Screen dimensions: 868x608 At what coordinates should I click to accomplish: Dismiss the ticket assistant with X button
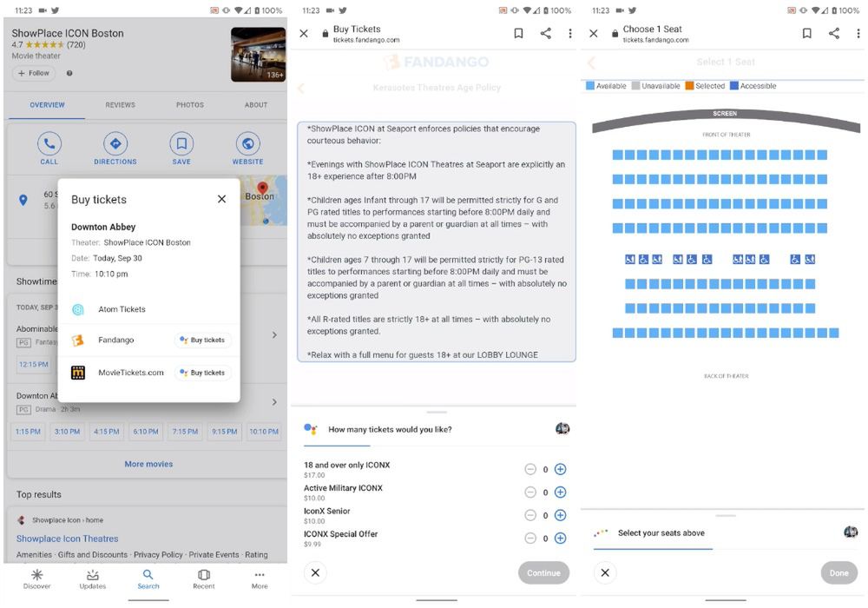316,572
